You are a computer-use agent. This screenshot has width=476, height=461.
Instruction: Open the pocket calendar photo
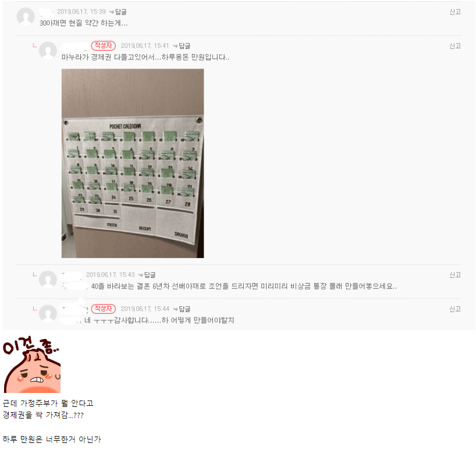[x=133, y=163]
